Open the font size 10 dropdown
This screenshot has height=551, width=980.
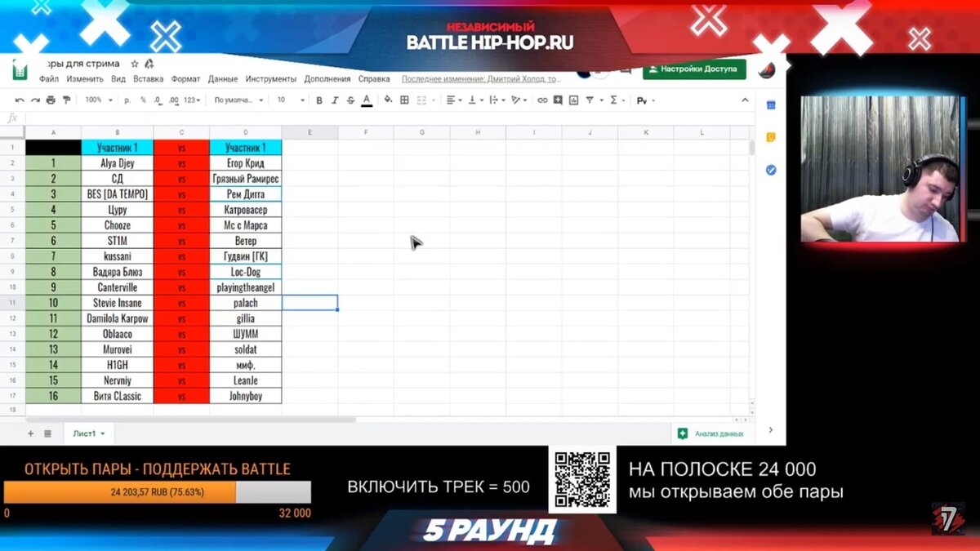coord(291,100)
